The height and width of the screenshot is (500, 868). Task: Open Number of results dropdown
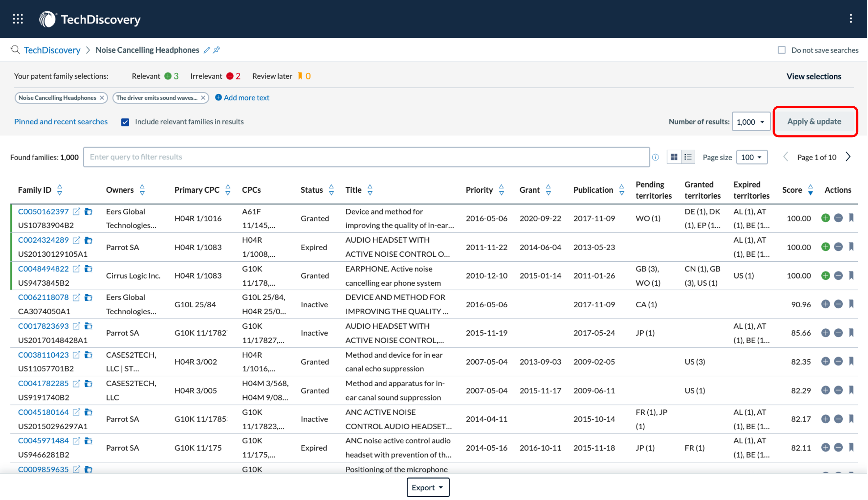(x=751, y=122)
